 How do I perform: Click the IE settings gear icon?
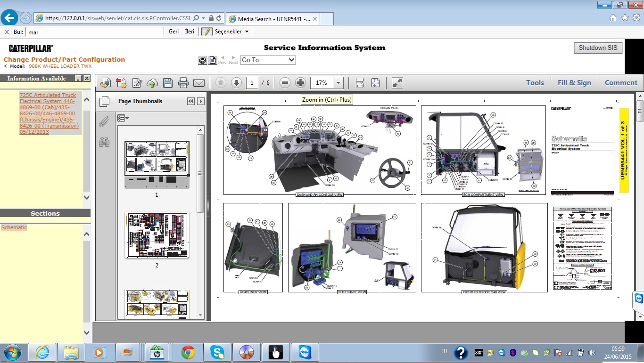[x=636, y=18]
